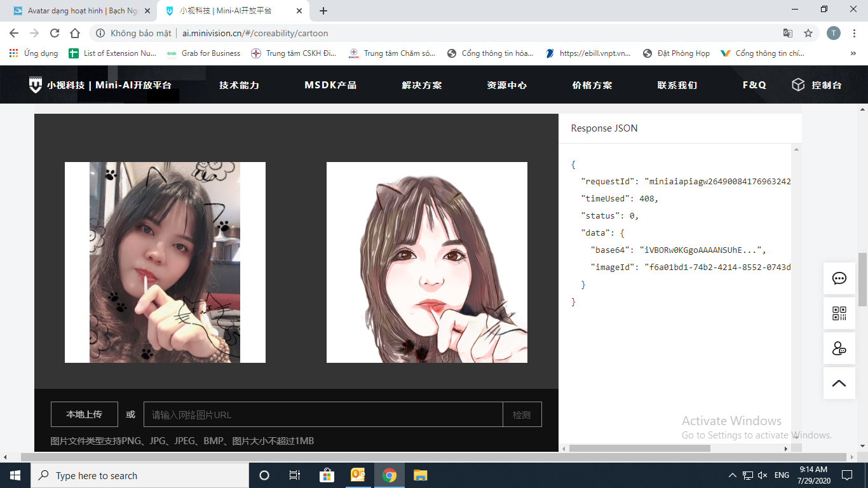Open File Explorer from the taskbar
868x488 pixels.
(x=420, y=475)
